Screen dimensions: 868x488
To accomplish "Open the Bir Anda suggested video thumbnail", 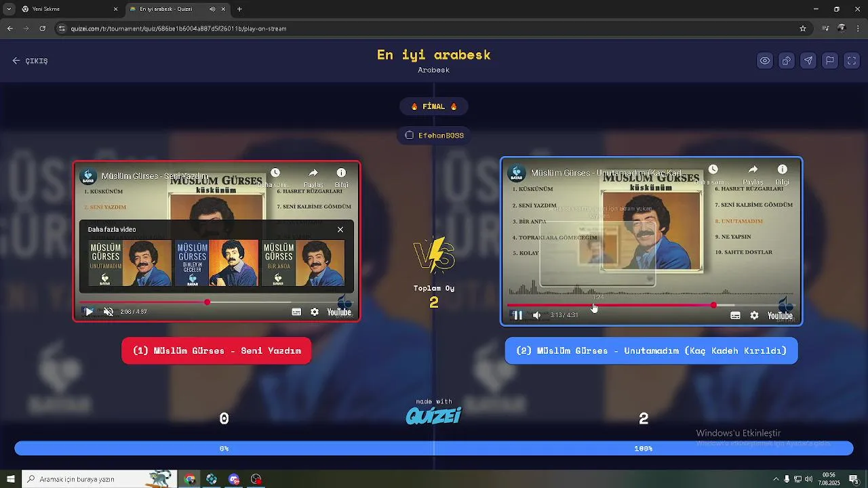I will pyautogui.click(x=303, y=263).
